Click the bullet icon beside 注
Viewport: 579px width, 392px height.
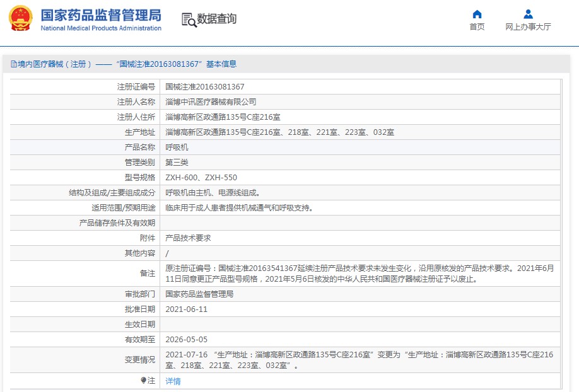[143, 381]
